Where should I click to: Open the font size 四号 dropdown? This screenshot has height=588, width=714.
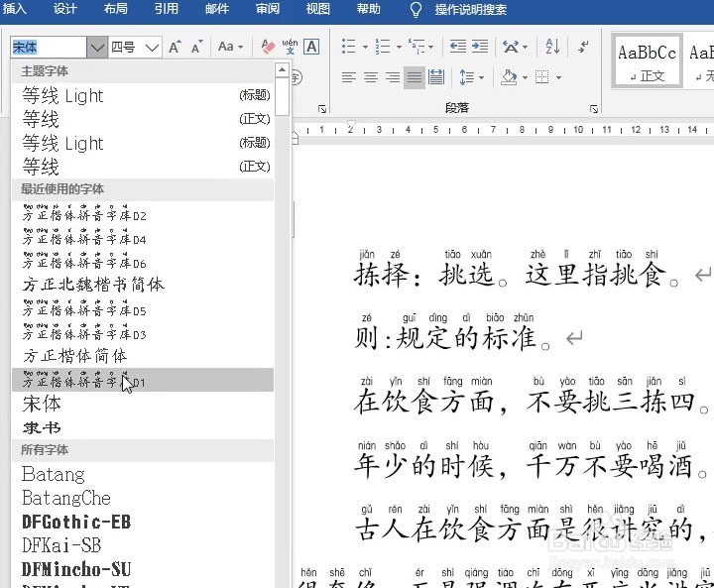click(152, 47)
